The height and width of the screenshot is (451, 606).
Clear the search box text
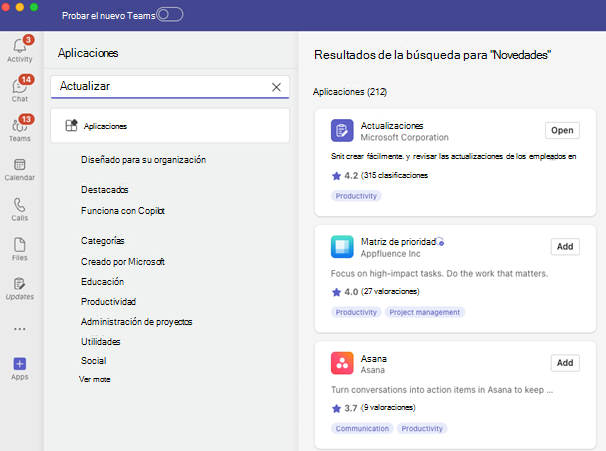(276, 87)
